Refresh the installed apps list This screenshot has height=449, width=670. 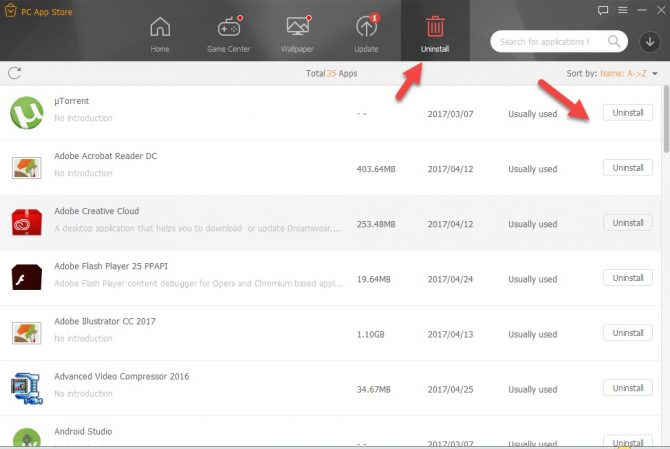15,73
